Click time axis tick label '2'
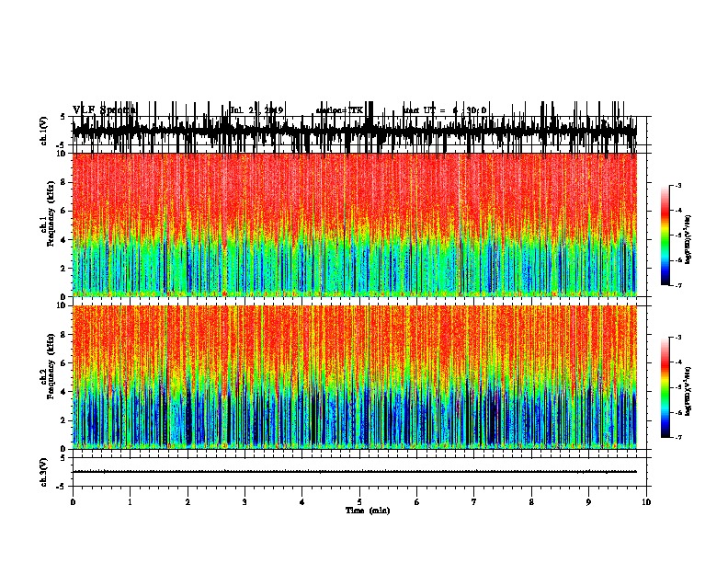728x563 pixels. point(188,502)
